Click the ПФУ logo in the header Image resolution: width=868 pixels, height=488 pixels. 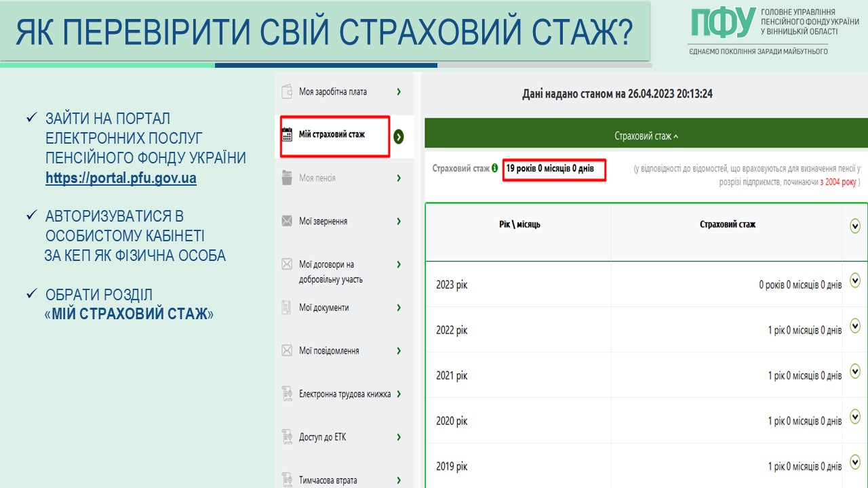pyautogui.click(x=722, y=23)
